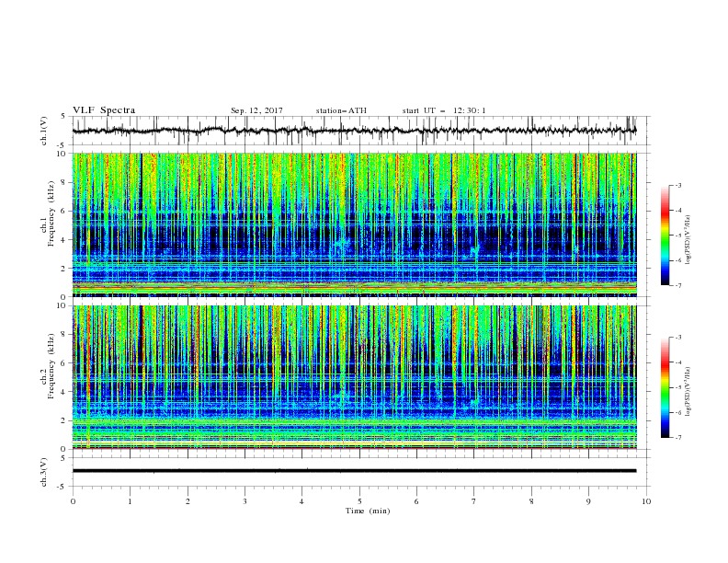Viewport: 728px width, 563px height.
Task: Click the "4" kHz tick on ch.1 frequency axis
Action: (65, 240)
